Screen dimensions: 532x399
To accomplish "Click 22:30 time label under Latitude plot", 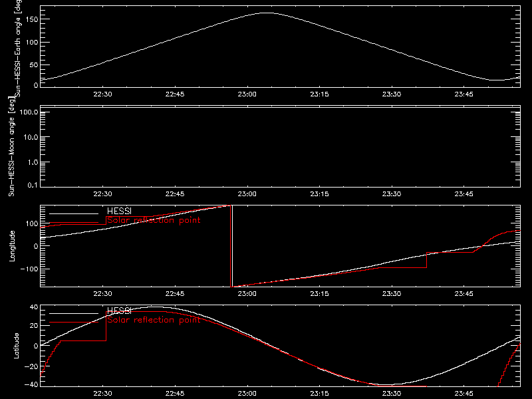I will (102, 394).
